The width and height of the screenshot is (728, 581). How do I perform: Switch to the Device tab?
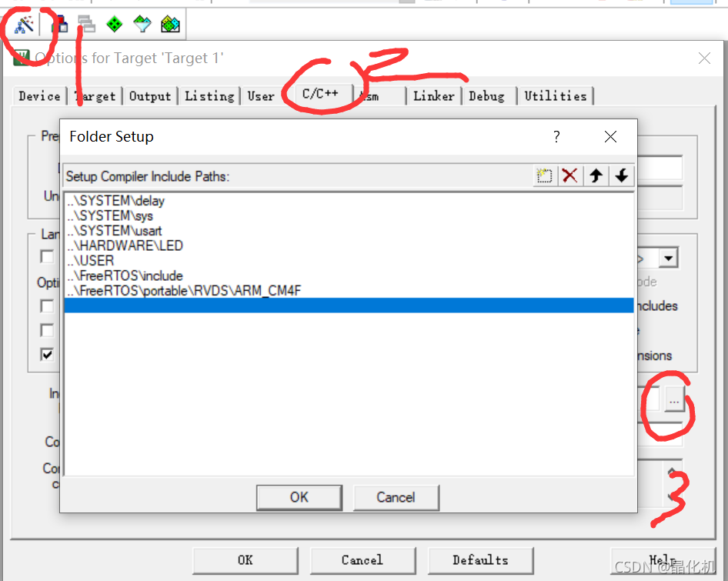pyautogui.click(x=39, y=96)
